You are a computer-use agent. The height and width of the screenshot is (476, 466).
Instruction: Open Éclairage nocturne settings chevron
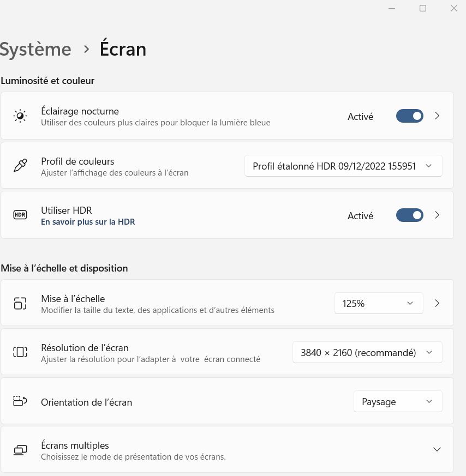pos(437,116)
